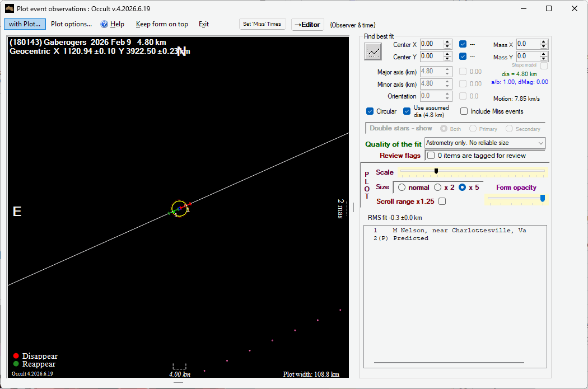The height and width of the screenshot is (389, 588).
Task: Decrease Center X with the down arrow
Action: point(447,46)
